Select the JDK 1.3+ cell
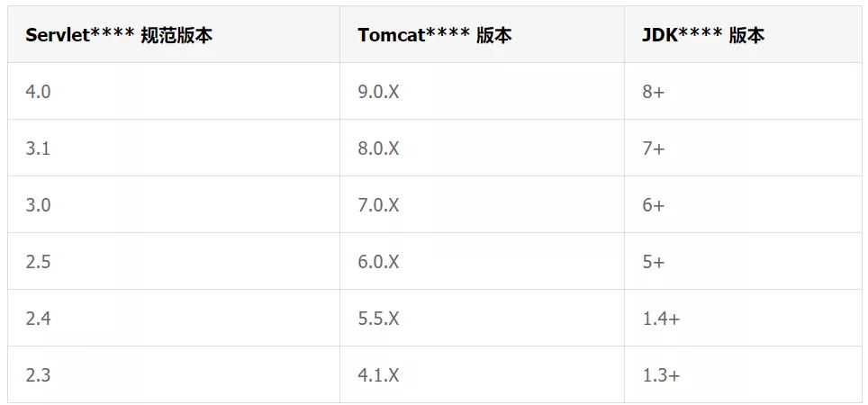This screenshot has width=868, height=405. point(743,374)
